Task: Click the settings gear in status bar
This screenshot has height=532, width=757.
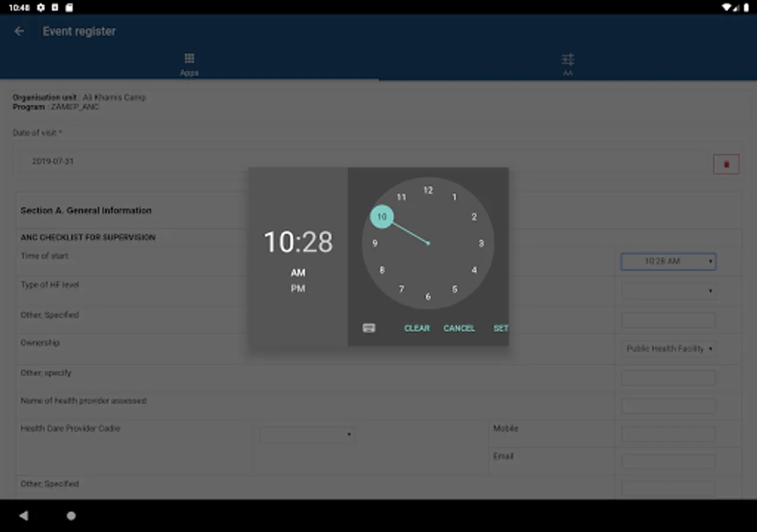Action: click(x=40, y=8)
